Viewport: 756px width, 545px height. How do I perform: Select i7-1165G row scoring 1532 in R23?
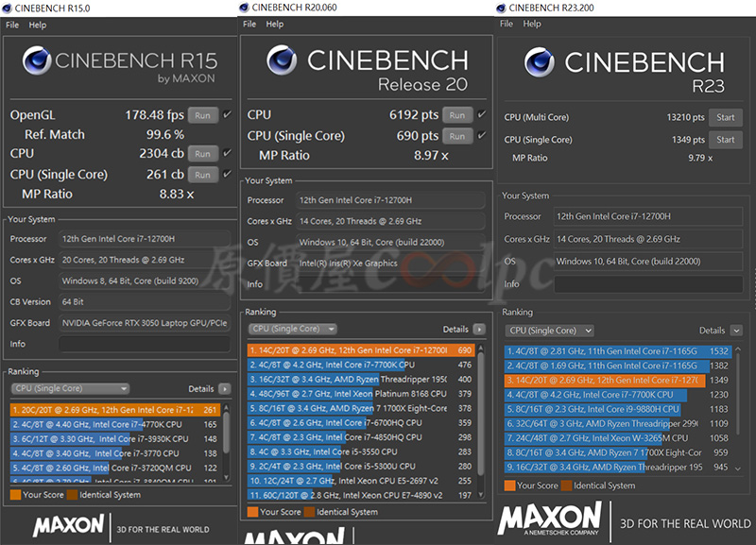tap(618, 351)
